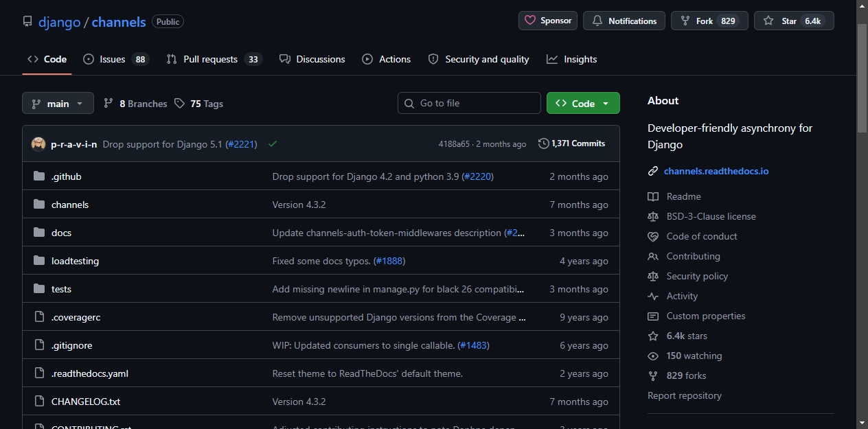Image resolution: width=868 pixels, height=429 pixels.
Task: Click the .github folder icon
Action: tap(39, 176)
